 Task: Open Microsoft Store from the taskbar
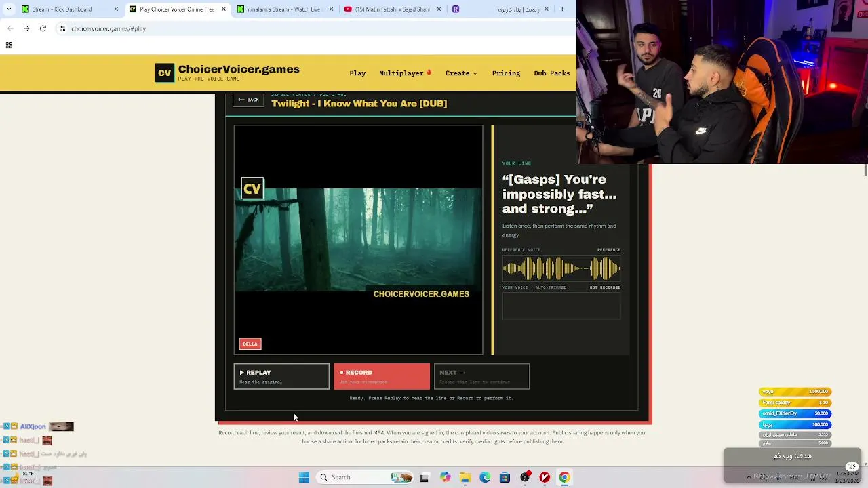point(505,477)
